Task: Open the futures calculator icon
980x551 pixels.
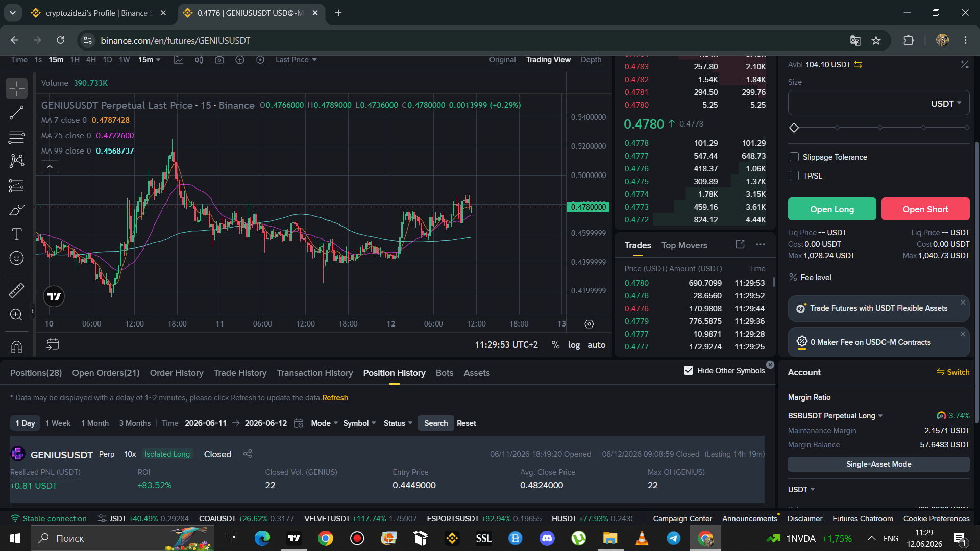Action: 964,65
